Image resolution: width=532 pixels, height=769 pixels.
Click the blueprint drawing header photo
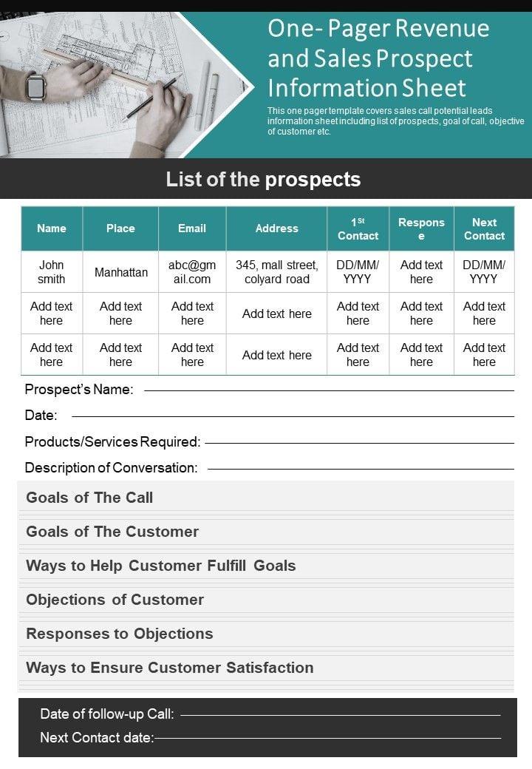111,84
